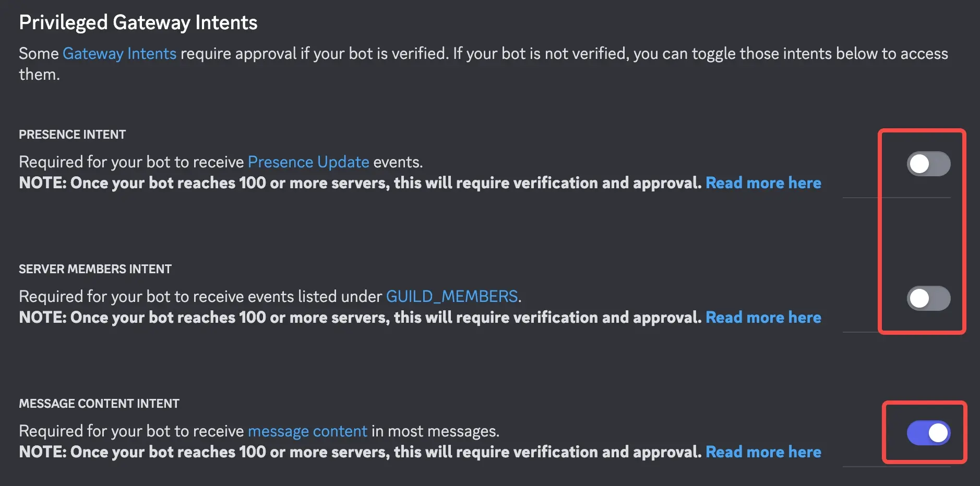Open the GUILD_MEMBERS documentation link
This screenshot has height=486, width=980.
(x=452, y=297)
